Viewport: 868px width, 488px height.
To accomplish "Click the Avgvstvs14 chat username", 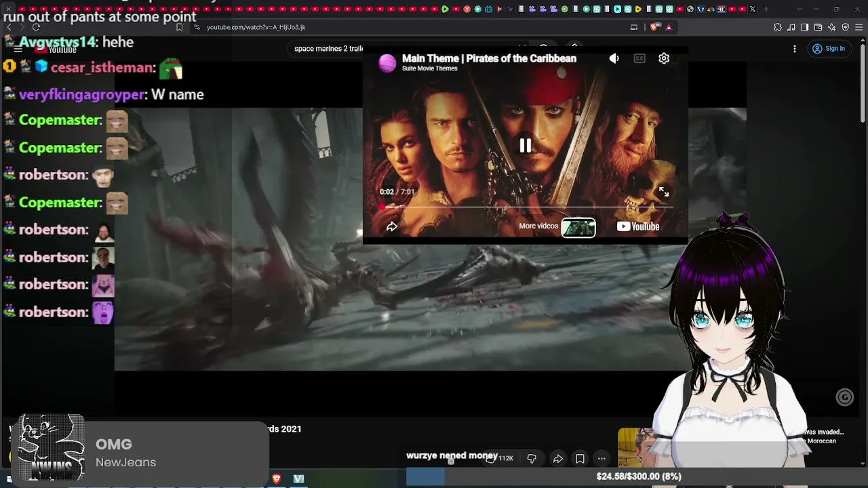I will [58, 42].
